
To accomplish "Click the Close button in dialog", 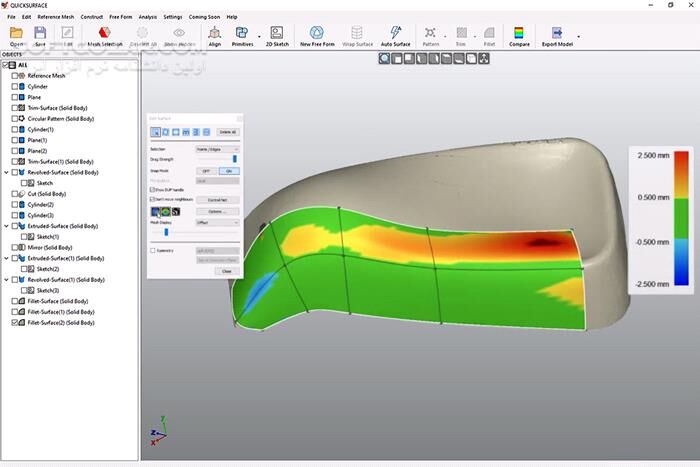I will click(227, 271).
